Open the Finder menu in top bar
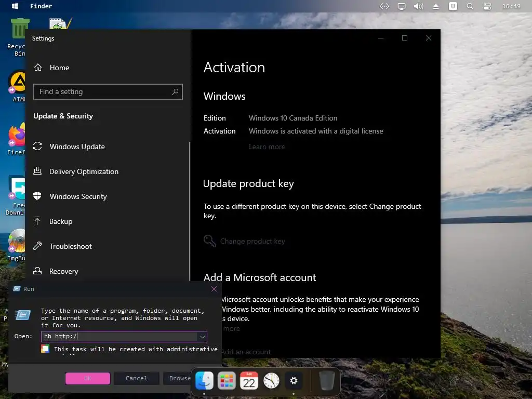The width and height of the screenshot is (532, 399). coord(41,6)
